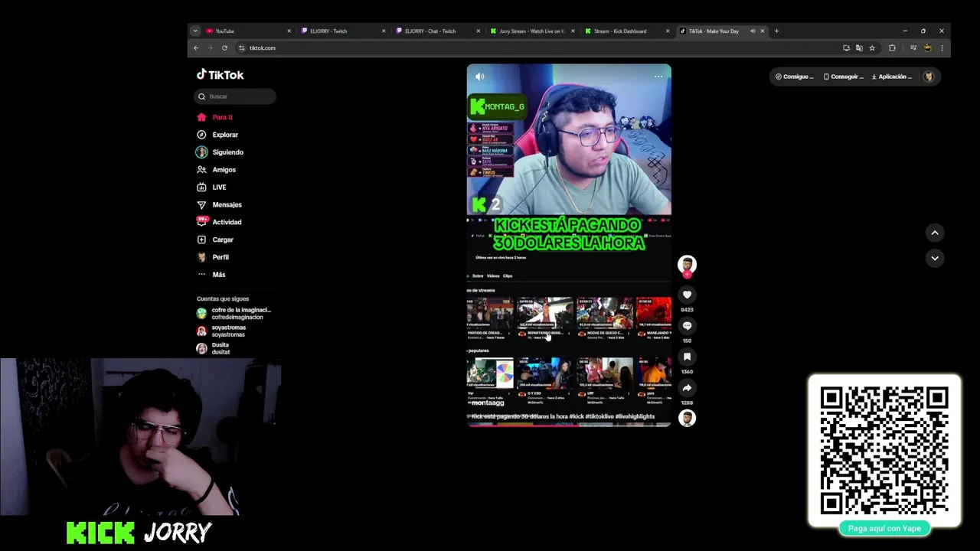
Task: Open the cofre de la imaginacion account
Action: (x=234, y=314)
